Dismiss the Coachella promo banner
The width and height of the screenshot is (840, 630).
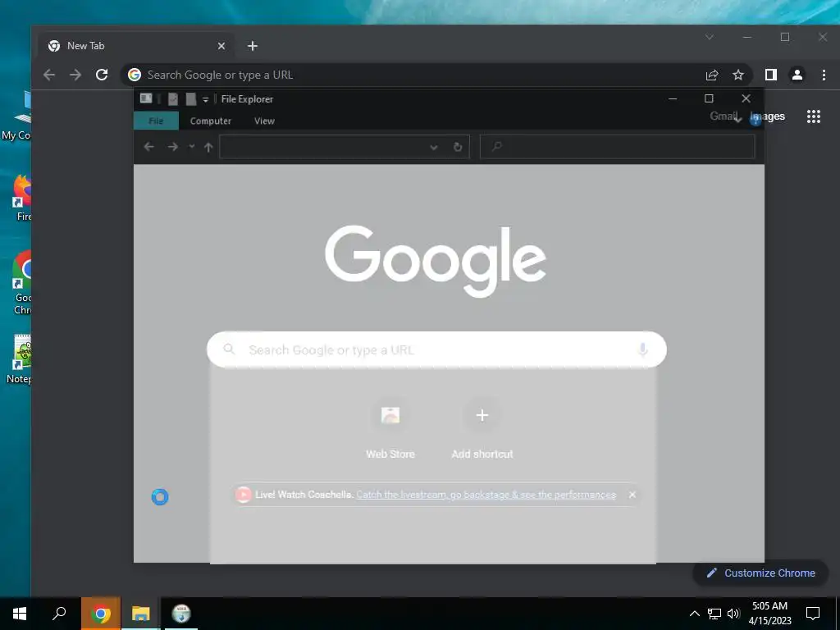(632, 495)
